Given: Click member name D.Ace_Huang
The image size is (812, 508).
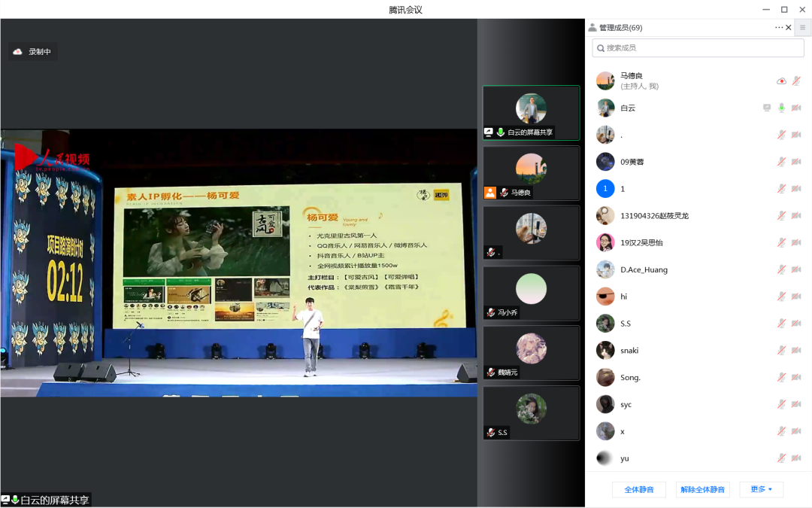Looking at the screenshot, I should 644,269.
